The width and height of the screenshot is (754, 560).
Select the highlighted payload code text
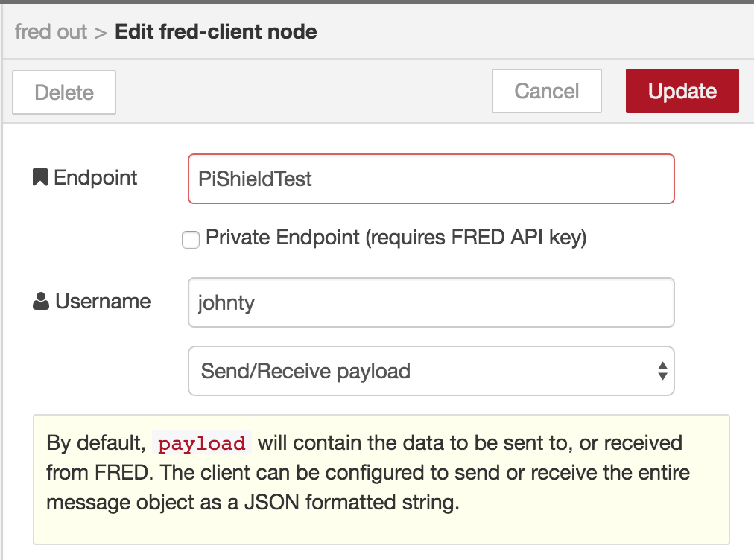(x=202, y=442)
